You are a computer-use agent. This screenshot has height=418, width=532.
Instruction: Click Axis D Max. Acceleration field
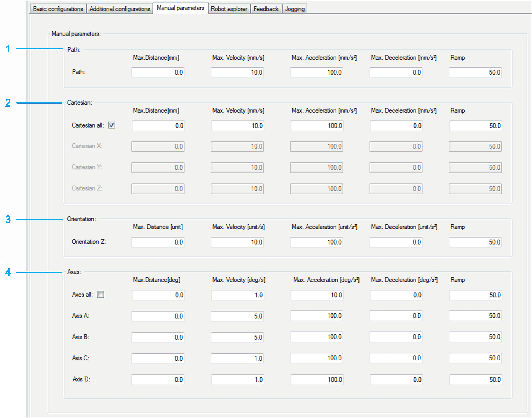click(x=317, y=380)
